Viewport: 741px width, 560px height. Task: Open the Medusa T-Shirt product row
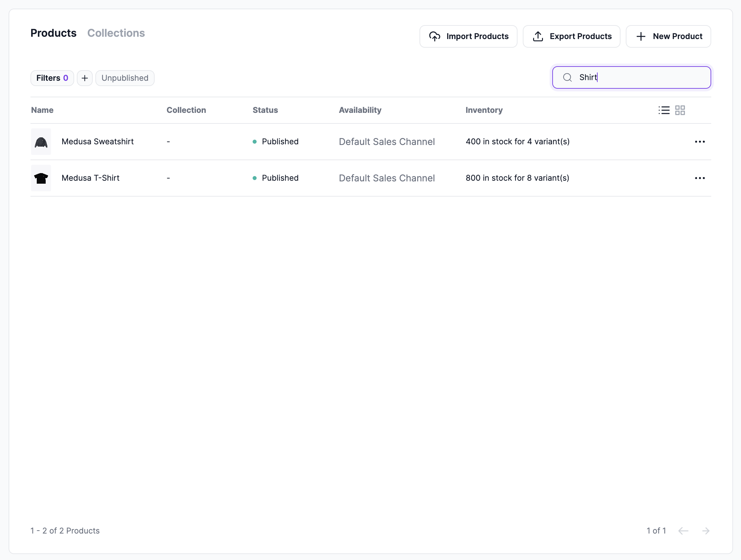click(90, 178)
